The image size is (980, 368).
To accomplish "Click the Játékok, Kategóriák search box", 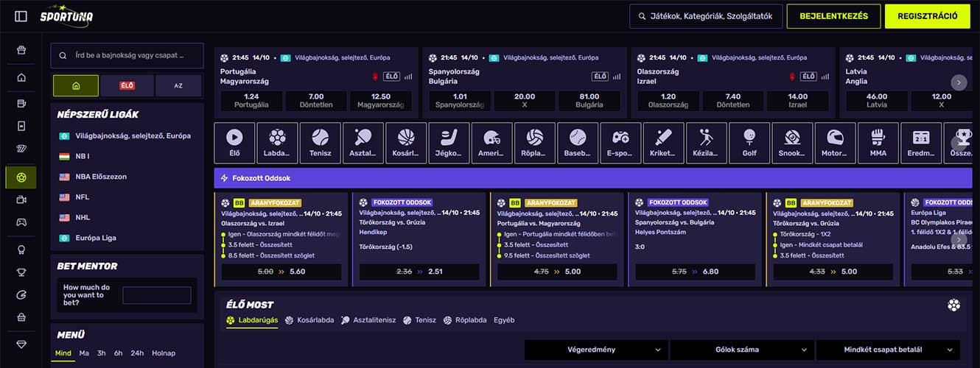I will [705, 16].
